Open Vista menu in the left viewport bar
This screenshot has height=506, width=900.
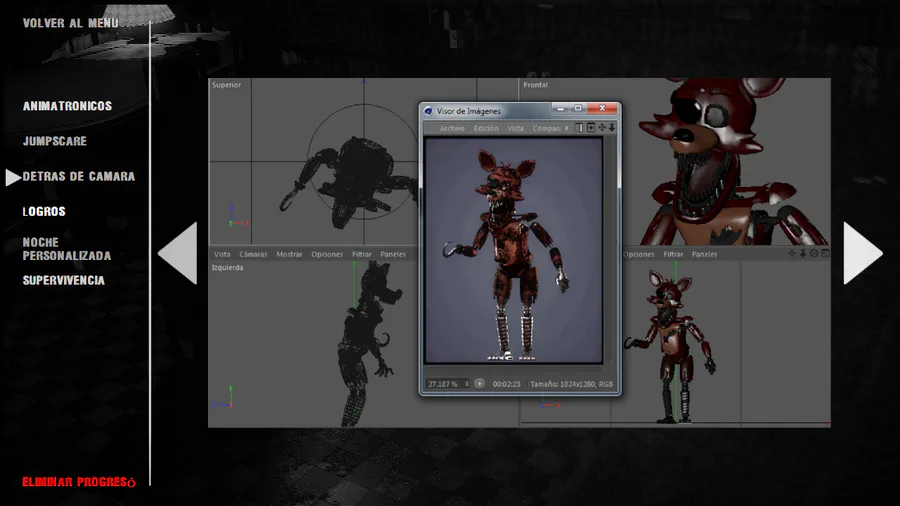point(222,254)
